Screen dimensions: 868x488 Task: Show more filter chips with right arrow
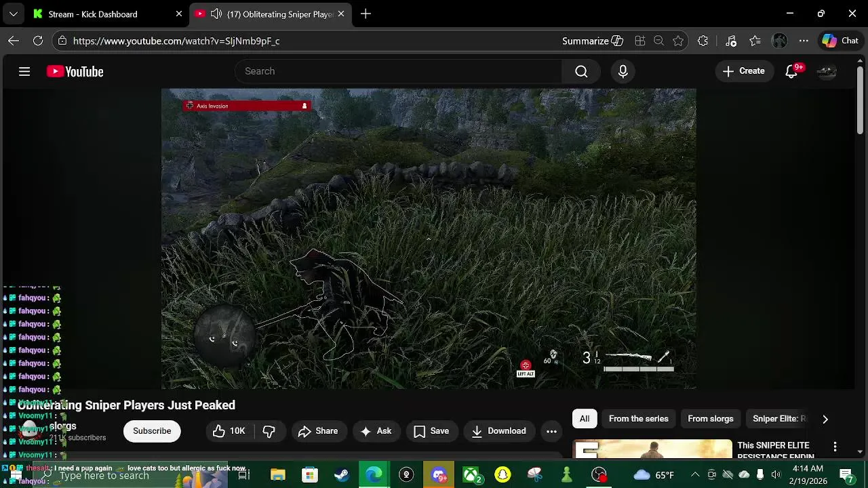pyautogui.click(x=825, y=419)
